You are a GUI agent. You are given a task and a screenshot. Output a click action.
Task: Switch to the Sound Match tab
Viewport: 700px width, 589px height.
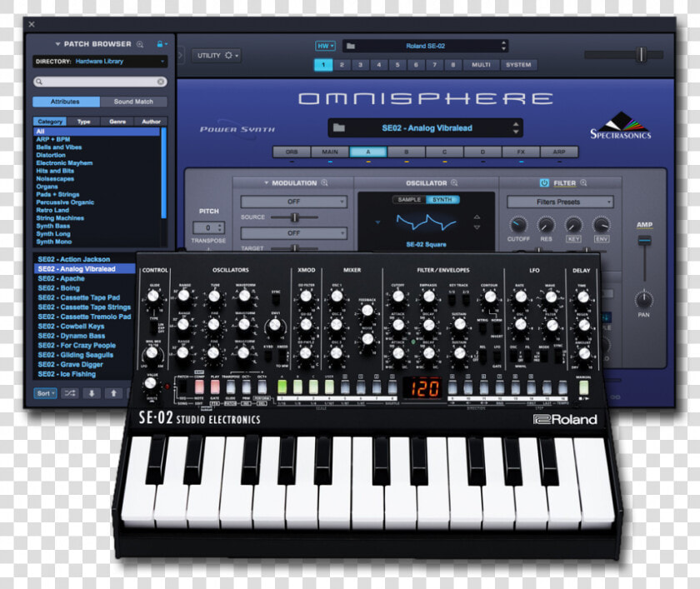pos(133,102)
